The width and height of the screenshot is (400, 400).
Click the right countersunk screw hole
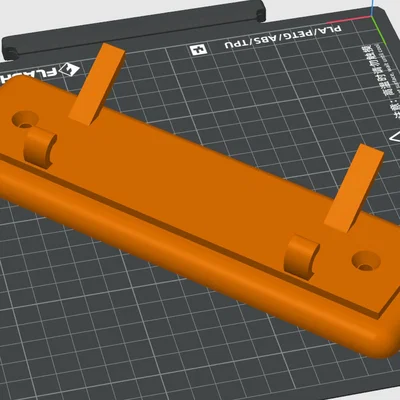coord(366,261)
